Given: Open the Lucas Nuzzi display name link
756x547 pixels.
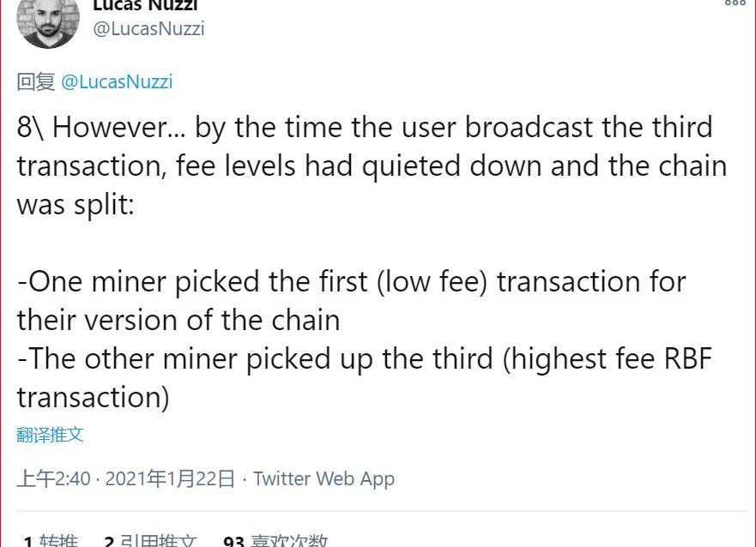Looking at the screenshot, I should [x=145, y=4].
